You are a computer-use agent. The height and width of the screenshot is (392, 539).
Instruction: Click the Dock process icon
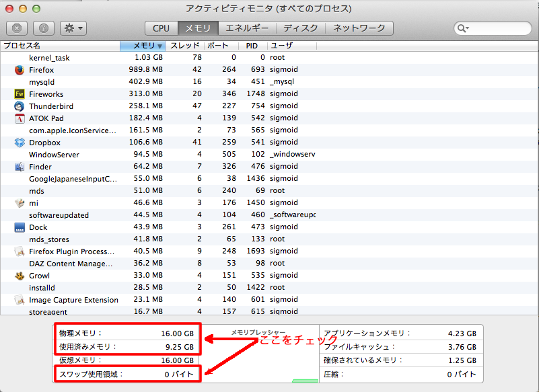click(20, 227)
